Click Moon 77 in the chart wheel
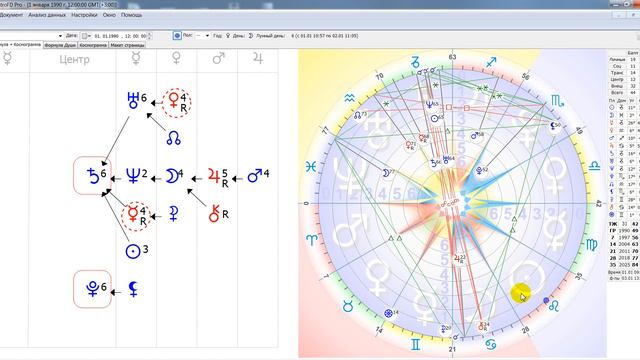 (388, 173)
